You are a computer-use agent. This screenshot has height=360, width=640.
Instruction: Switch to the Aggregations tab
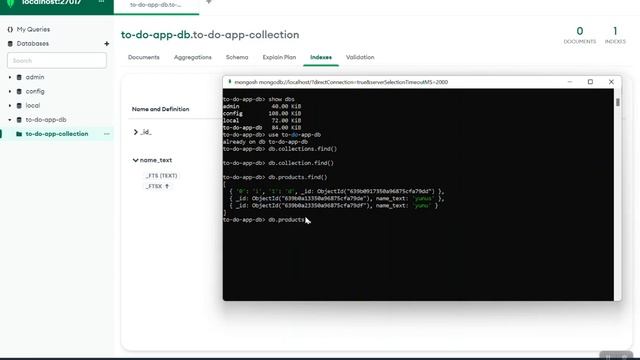[193, 57]
